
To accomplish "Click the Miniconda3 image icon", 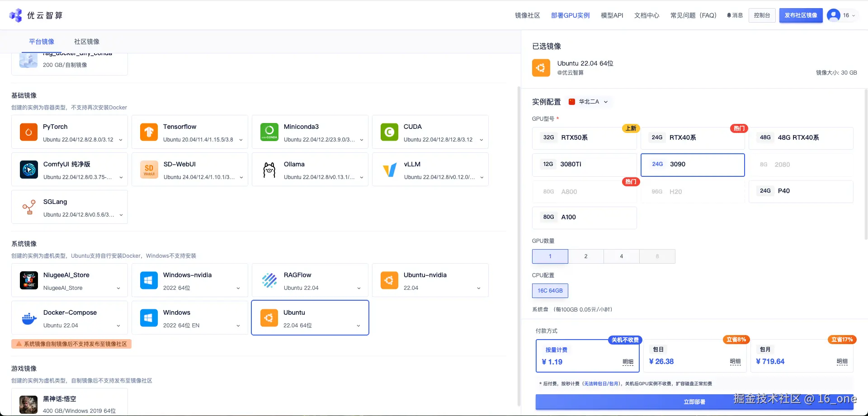I will coord(269,132).
